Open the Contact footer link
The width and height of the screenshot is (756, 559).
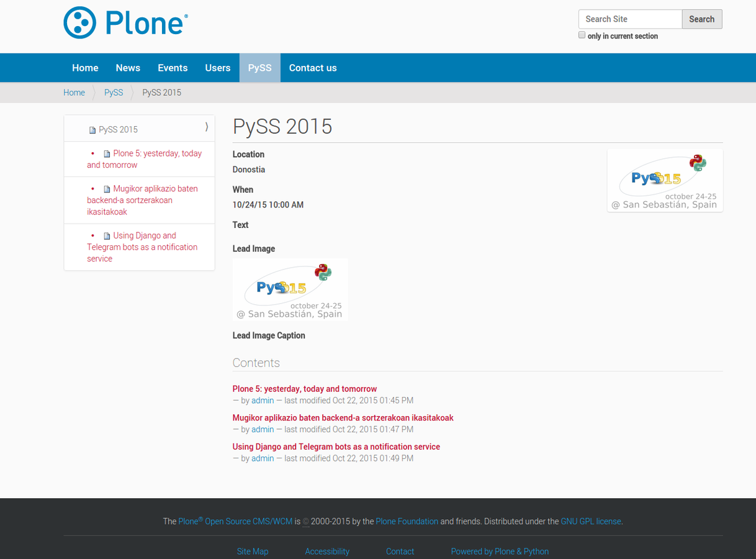click(x=400, y=552)
